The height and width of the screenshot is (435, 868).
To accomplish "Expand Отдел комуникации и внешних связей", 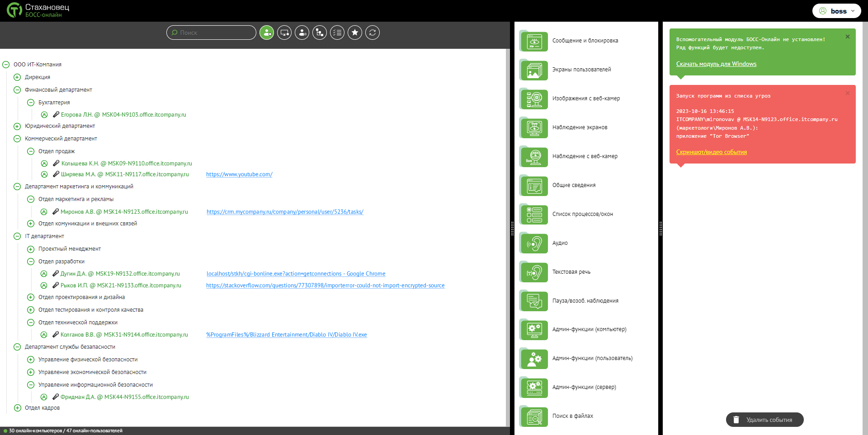I will 31,224.
